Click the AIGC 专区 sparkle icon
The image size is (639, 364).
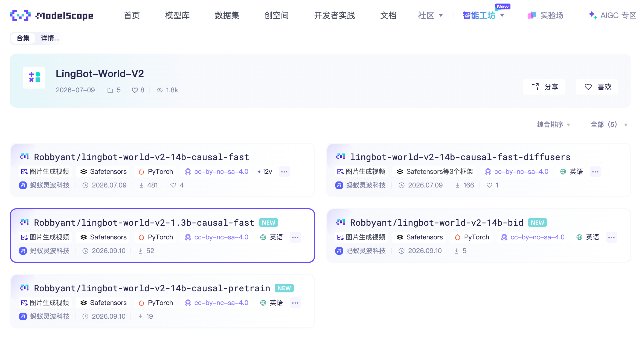tap(593, 15)
